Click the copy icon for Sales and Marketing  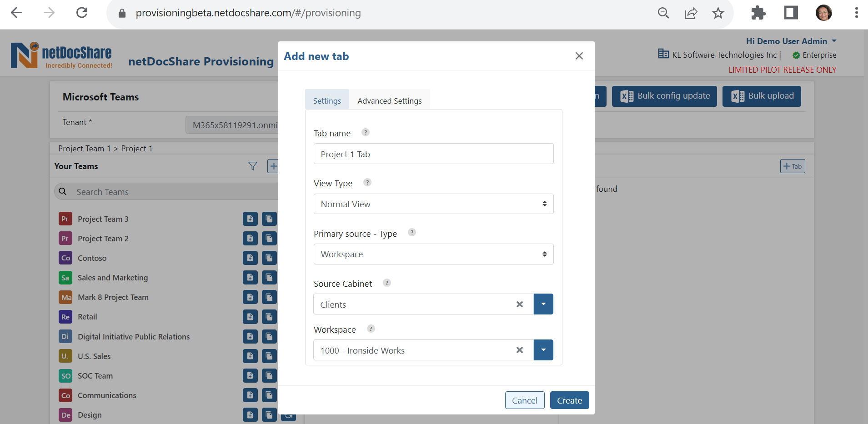pyautogui.click(x=269, y=277)
